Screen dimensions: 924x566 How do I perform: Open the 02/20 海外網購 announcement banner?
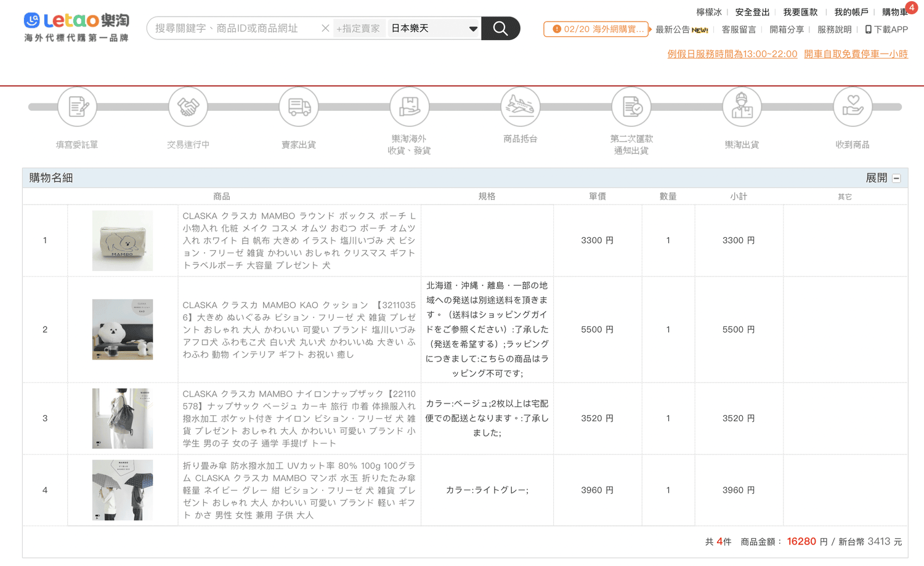point(596,29)
